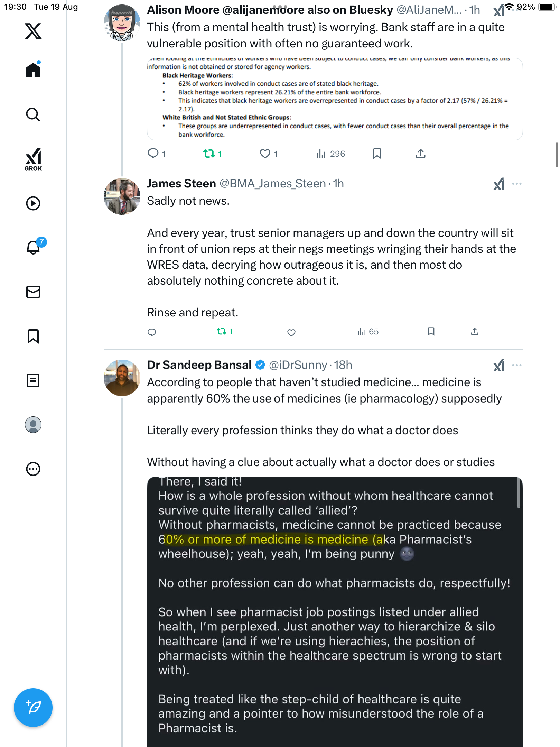560x747 pixels.
Task: Open Notifications with 7 badge
Action: pos(34,247)
